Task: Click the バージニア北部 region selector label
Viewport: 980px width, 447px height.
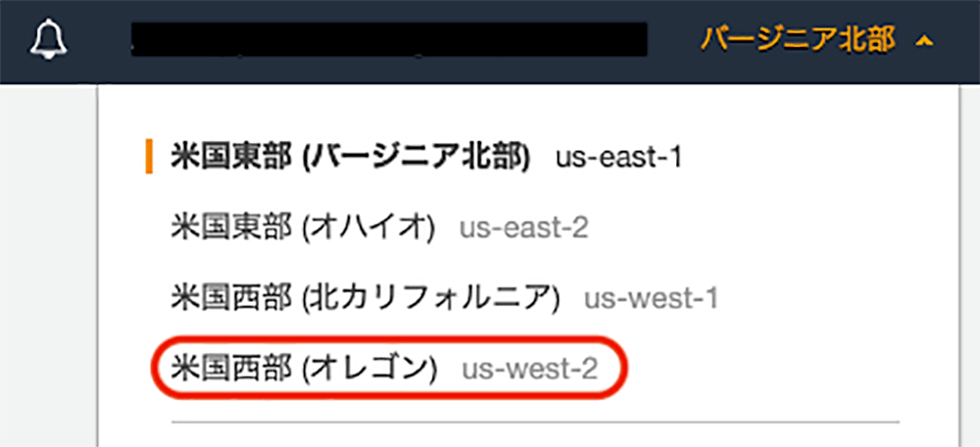Action: pos(798,40)
